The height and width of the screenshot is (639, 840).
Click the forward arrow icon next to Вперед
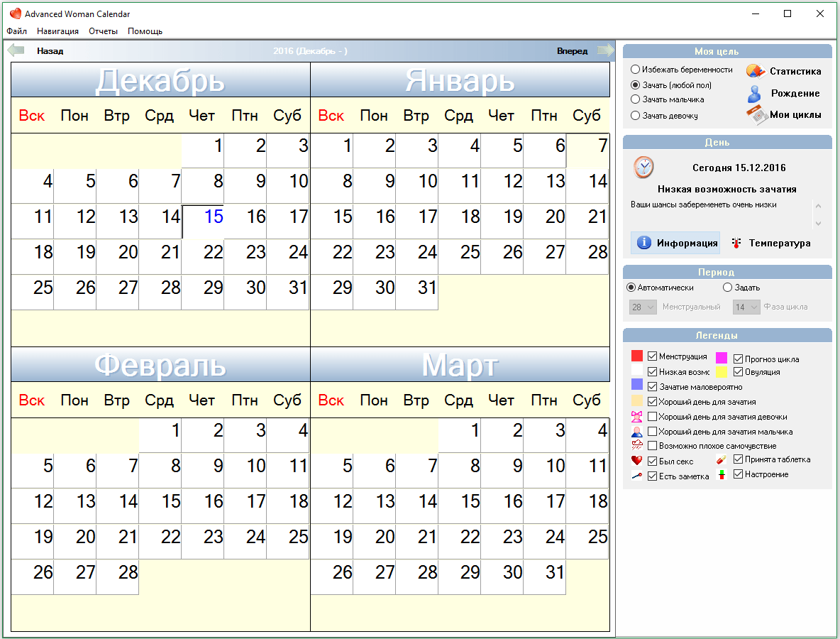click(x=605, y=50)
